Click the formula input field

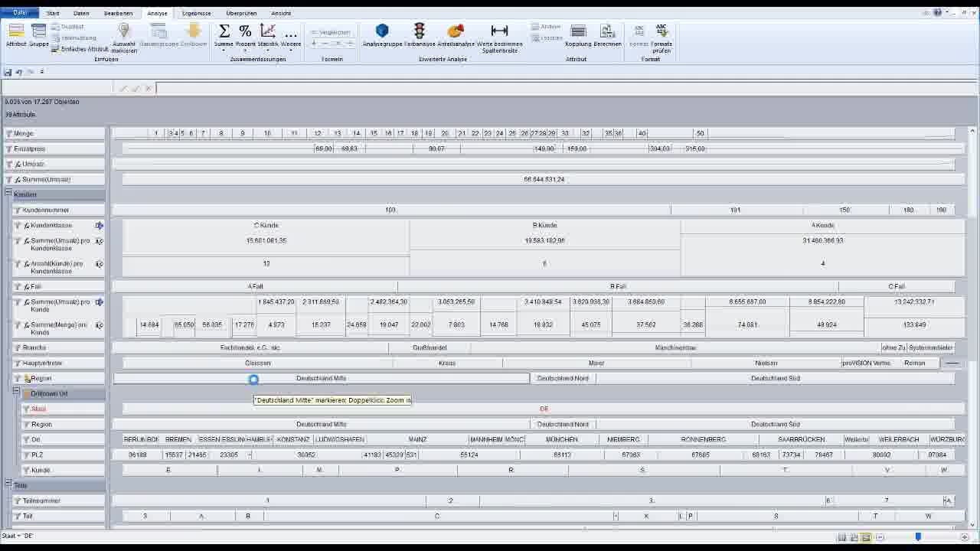(x=565, y=88)
